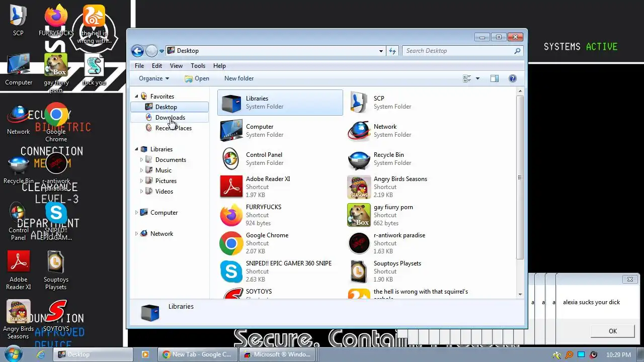Open the Help menu
This screenshot has width=644, height=362.
[x=219, y=66]
